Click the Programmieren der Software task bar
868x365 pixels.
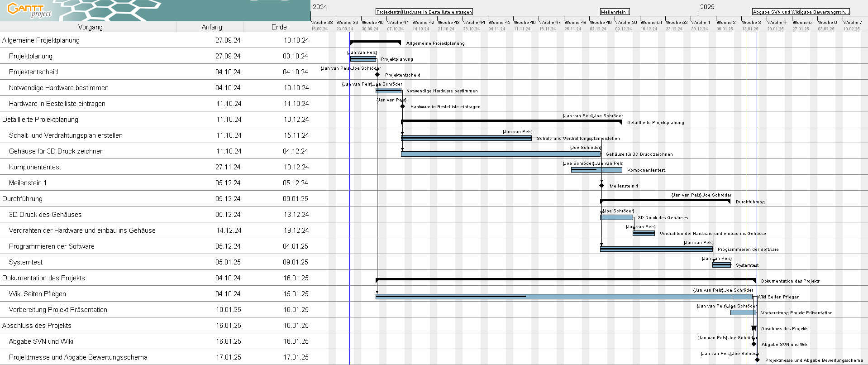click(656, 249)
